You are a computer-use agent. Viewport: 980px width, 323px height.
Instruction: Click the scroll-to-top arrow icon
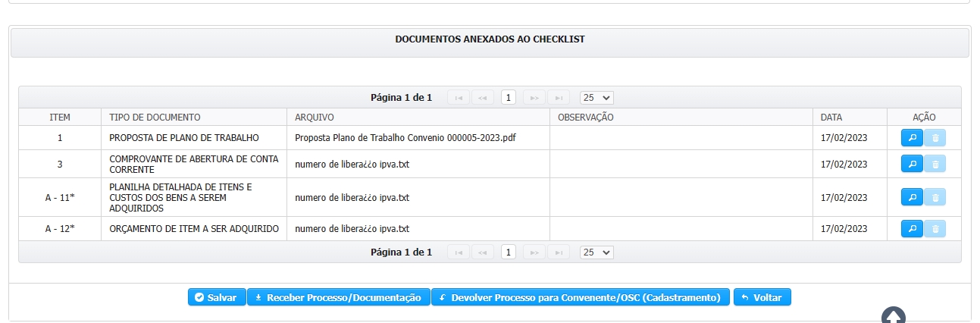pos(894,315)
